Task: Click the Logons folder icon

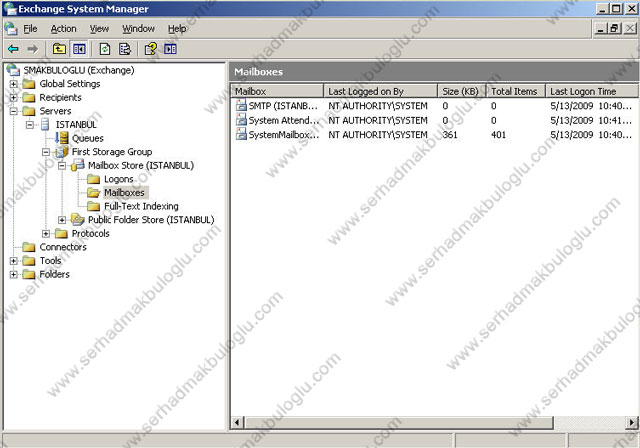Action: coord(94,179)
